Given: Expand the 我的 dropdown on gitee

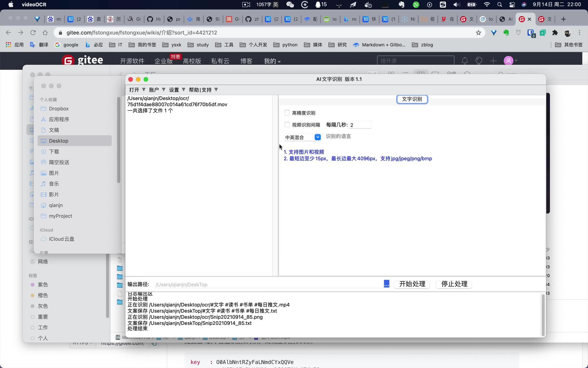Looking at the screenshot, I should [x=272, y=61].
